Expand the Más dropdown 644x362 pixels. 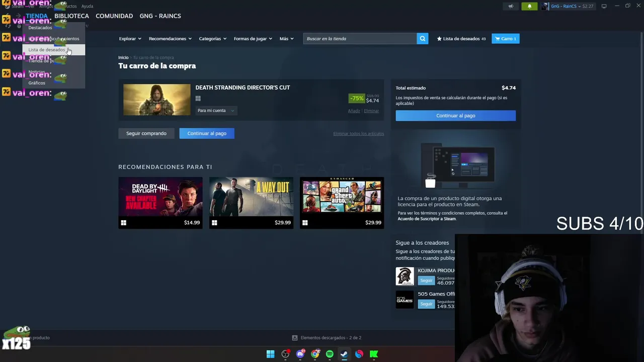(x=287, y=39)
